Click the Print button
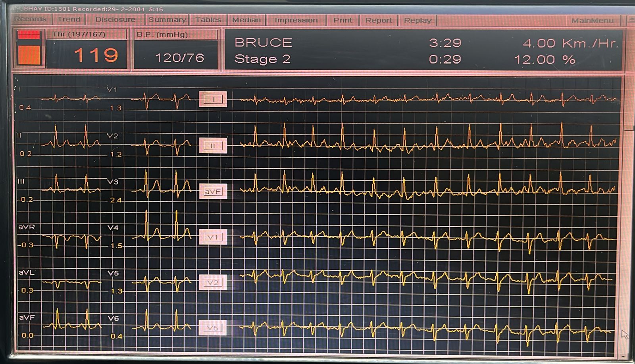 coord(343,20)
